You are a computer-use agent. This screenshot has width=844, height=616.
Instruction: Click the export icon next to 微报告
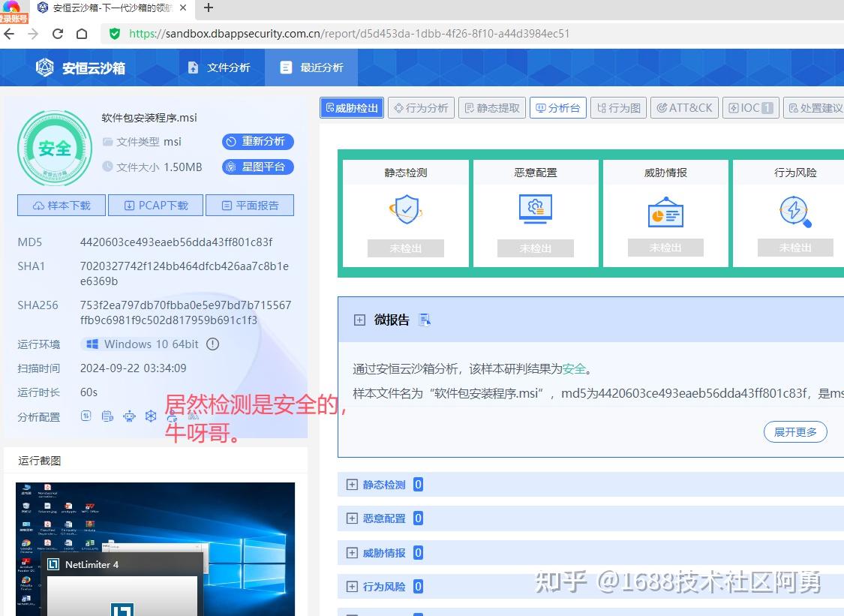coord(425,319)
